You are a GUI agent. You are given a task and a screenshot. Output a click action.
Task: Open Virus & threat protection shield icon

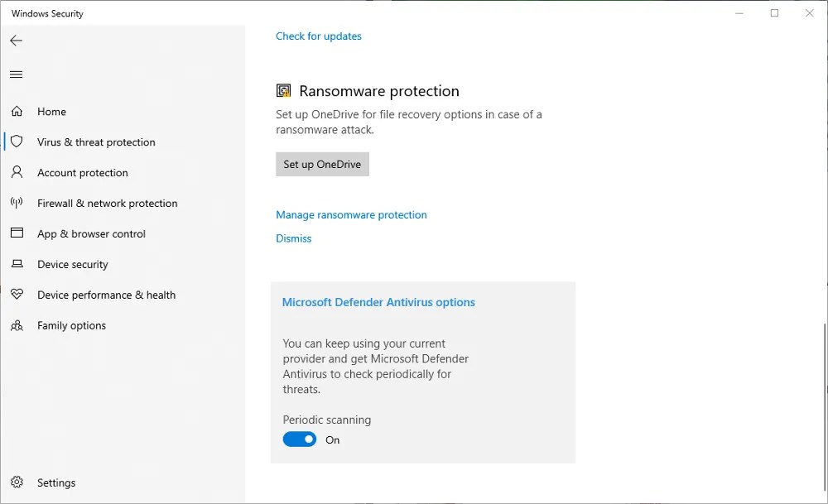[17, 142]
